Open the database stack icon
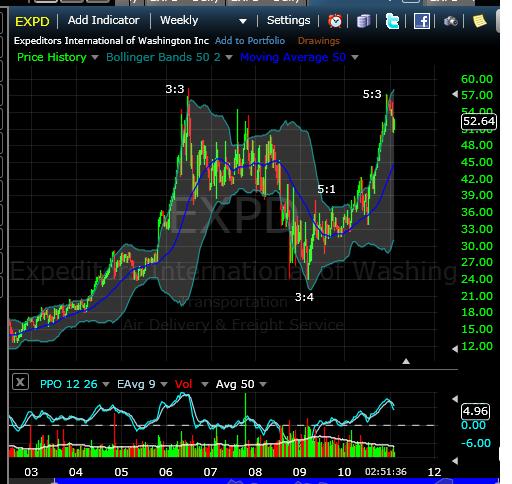 pos(363,21)
